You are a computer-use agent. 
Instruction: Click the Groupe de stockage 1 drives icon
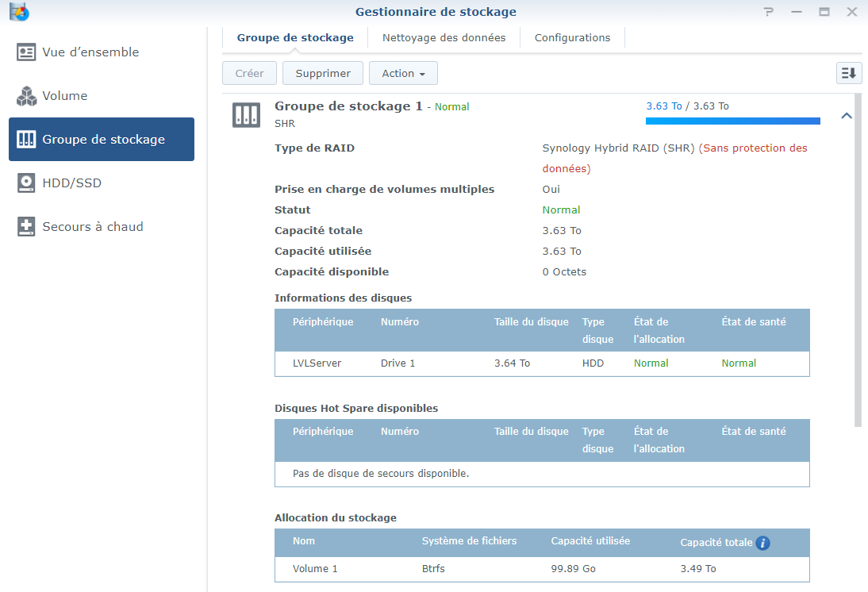pyautogui.click(x=246, y=115)
